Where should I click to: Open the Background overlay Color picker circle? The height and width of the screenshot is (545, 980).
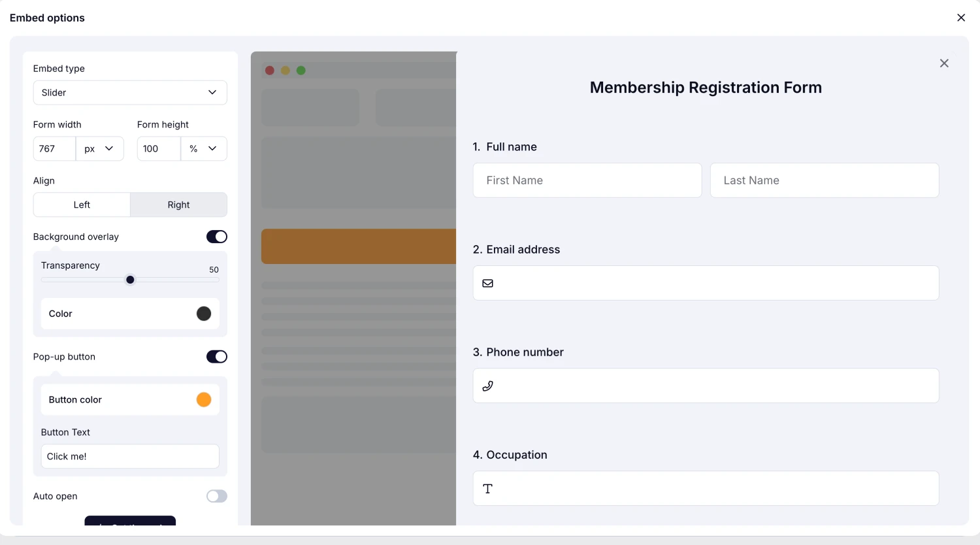(204, 314)
